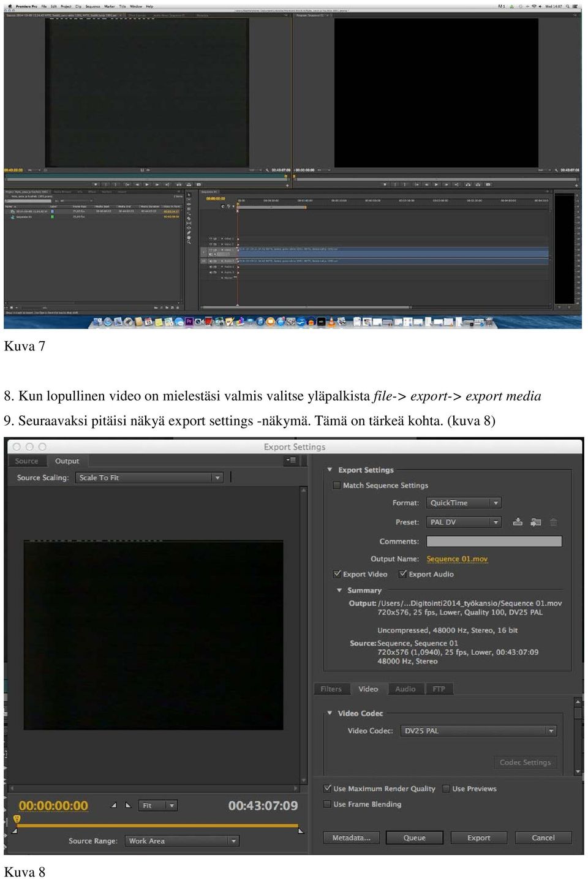Open the Video Codec DV25 PAL dropdown
This screenshot has width=588, height=879.
478,731
